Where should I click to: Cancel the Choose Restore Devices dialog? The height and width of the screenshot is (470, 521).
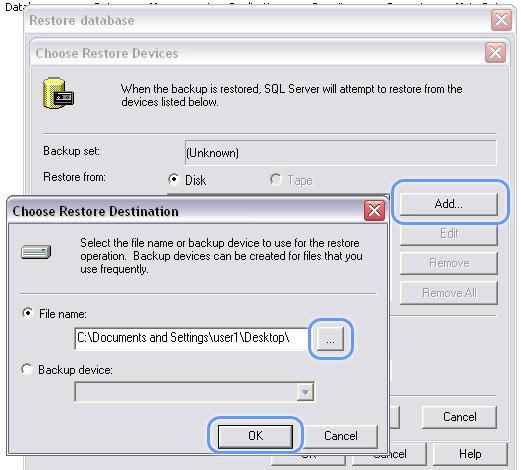[x=459, y=417]
